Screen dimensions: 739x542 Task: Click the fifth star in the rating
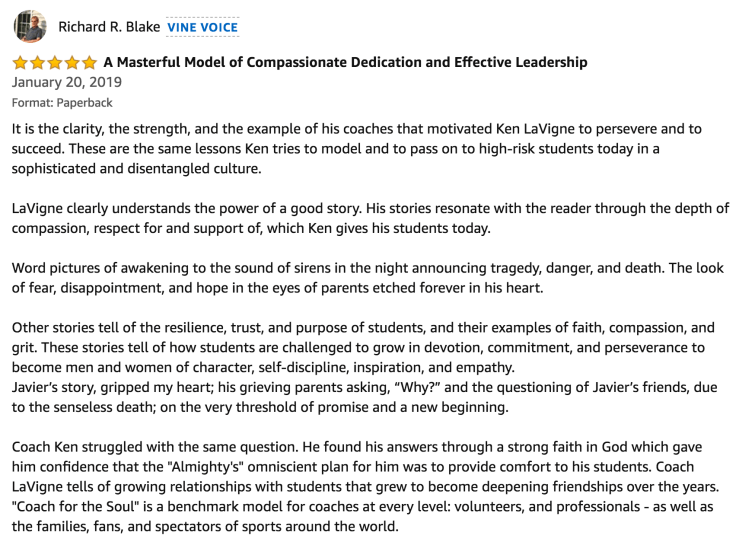pos(89,63)
